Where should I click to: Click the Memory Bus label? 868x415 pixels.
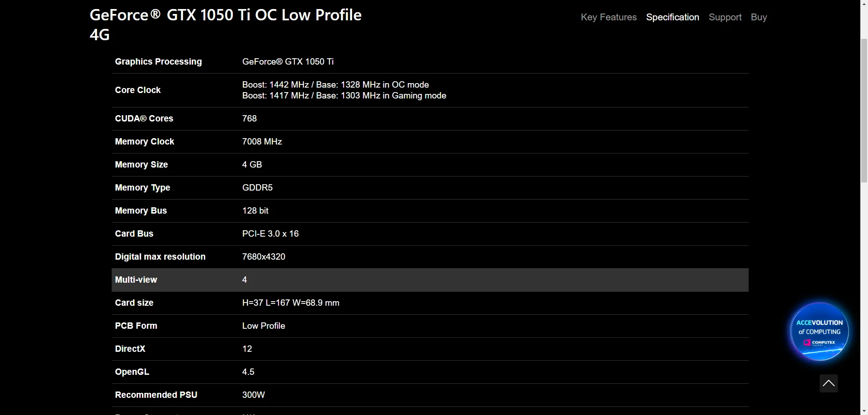pyautogui.click(x=141, y=210)
